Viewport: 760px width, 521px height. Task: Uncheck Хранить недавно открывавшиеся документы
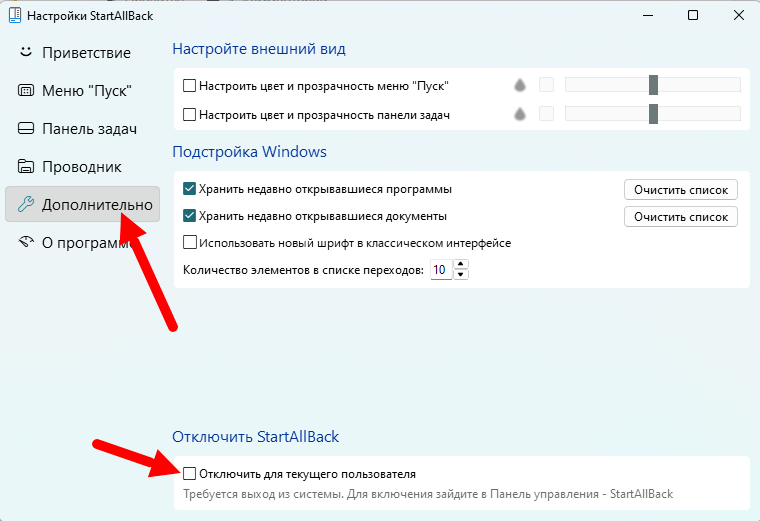(x=190, y=216)
